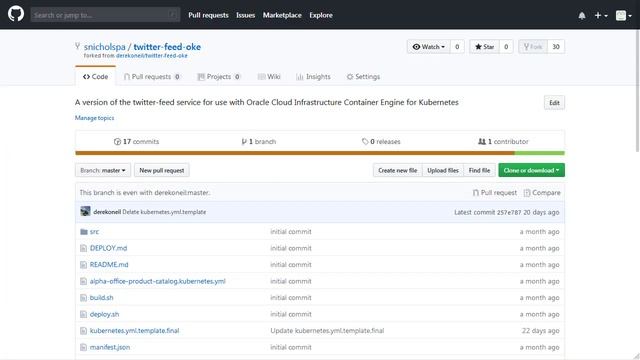Click the Manage topics link

94,118
